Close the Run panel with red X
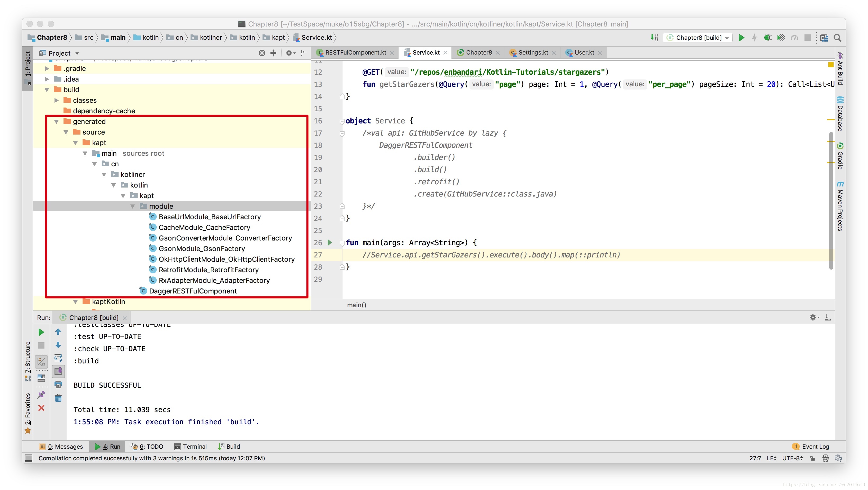The image size is (868, 490). click(x=41, y=408)
